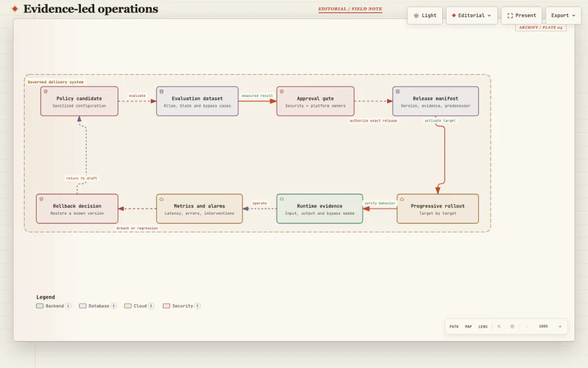Click the ARCHIFY / PLATE 04 tag

click(540, 28)
